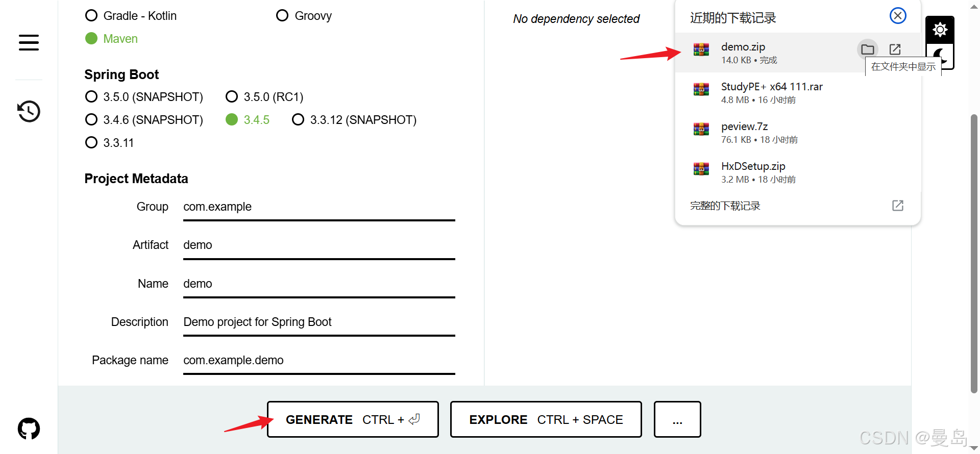
Task: Click the demo.zip archive icon
Action: [x=701, y=49]
